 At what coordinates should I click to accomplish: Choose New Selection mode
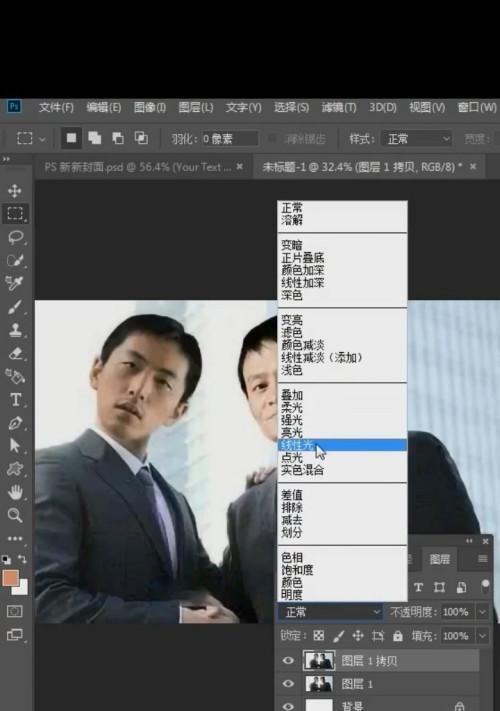click(71, 138)
